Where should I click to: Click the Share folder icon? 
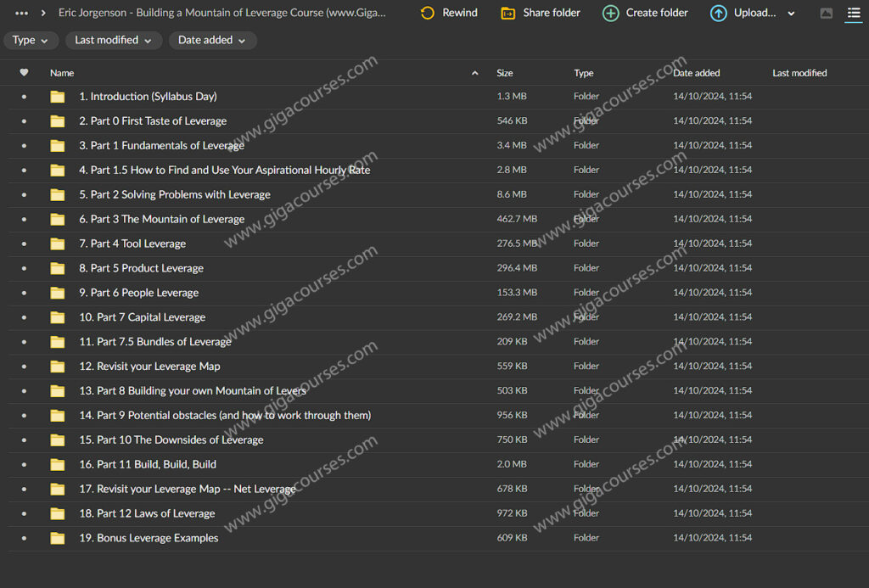click(508, 13)
